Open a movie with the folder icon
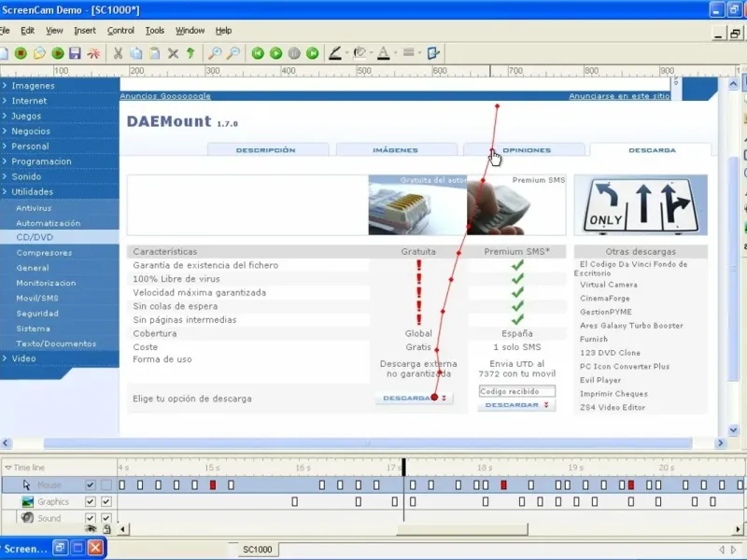 [39, 53]
